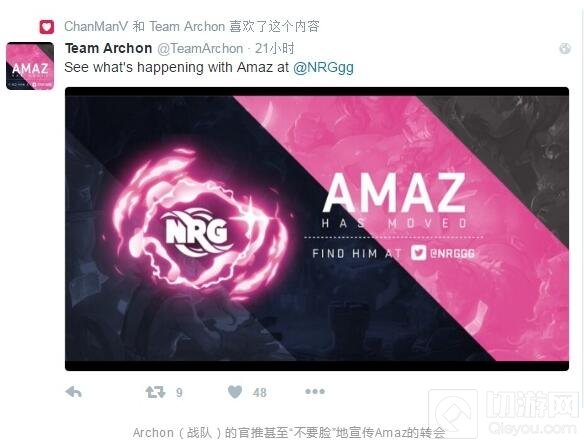
Task: Open the @NRGgg mention link
Action: pyautogui.click(x=323, y=67)
